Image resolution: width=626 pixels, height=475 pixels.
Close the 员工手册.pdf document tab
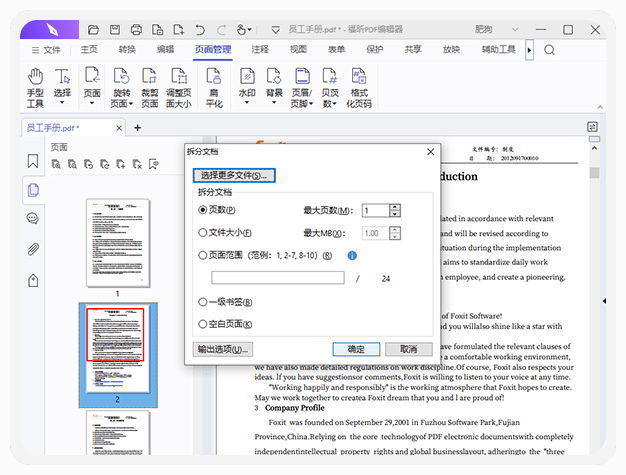[119, 128]
